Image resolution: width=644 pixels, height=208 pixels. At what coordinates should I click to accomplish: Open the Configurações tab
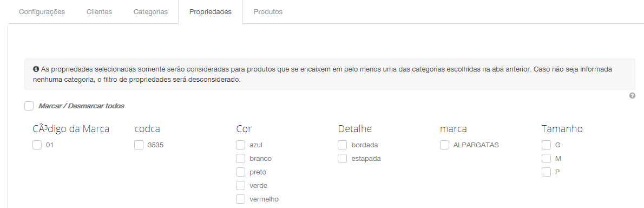click(42, 12)
